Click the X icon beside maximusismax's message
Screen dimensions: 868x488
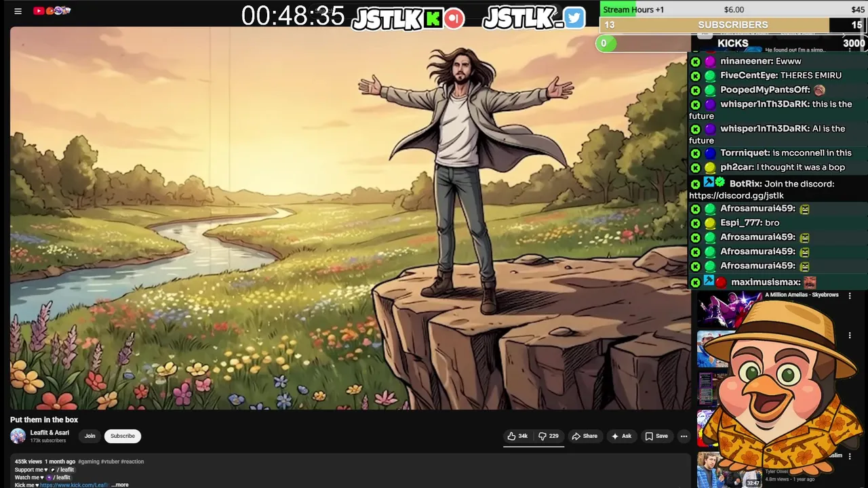coord(695,283)
